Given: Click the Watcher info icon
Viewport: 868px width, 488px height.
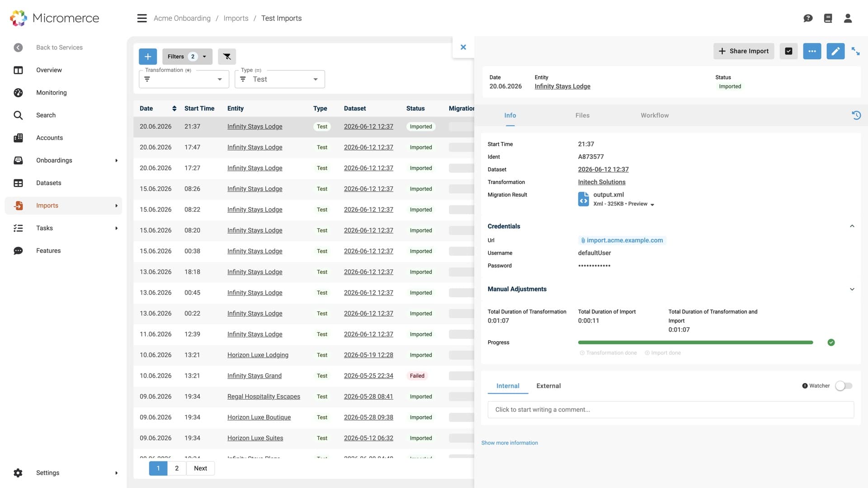Looking at the screenshot, I should (805, 386).
